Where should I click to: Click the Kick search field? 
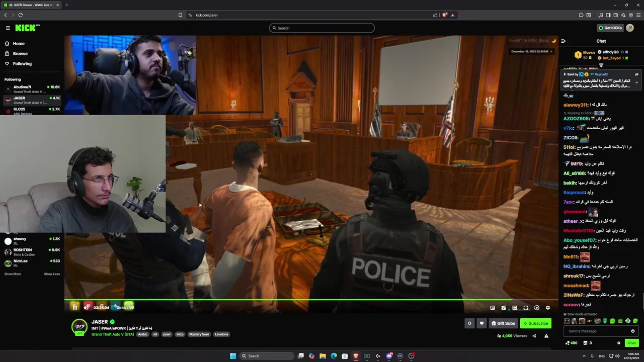point(322,28)
